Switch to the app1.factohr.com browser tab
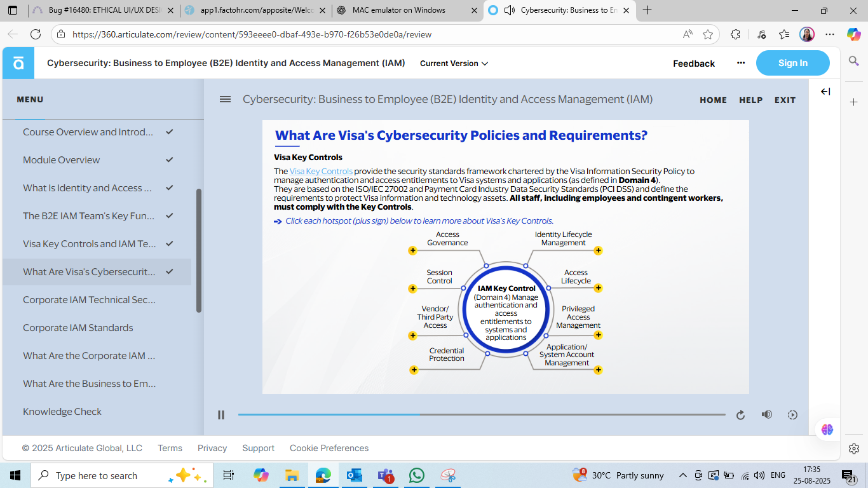The height and width of the screenshot is (488, 868). pos(255,10)
